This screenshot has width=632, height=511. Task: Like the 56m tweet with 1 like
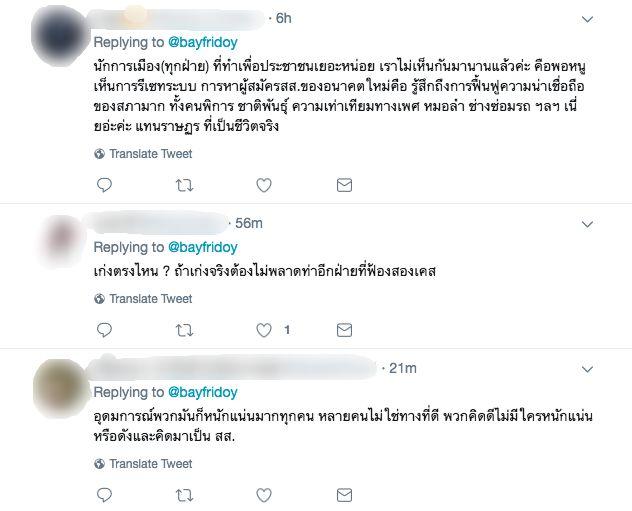(264, 329)
